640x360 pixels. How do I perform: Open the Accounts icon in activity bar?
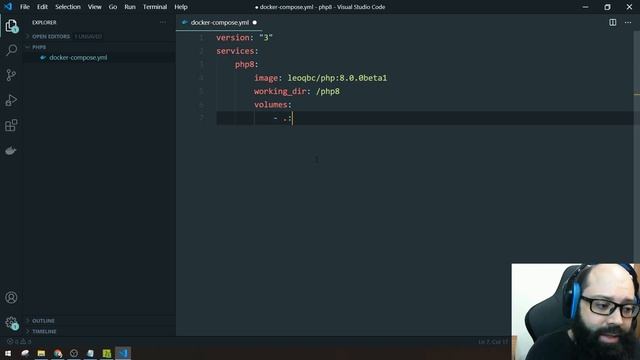(x=11, y=298)
